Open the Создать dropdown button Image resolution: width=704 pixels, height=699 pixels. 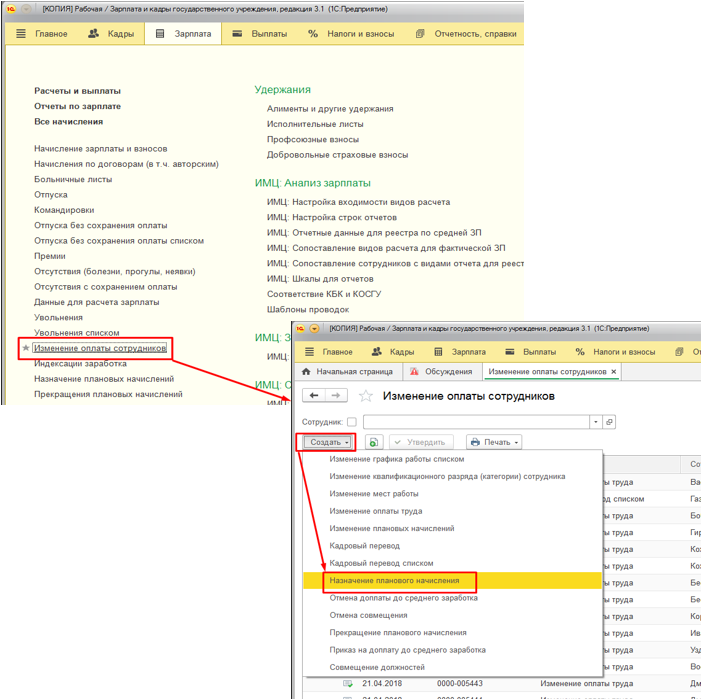point(327,442)
